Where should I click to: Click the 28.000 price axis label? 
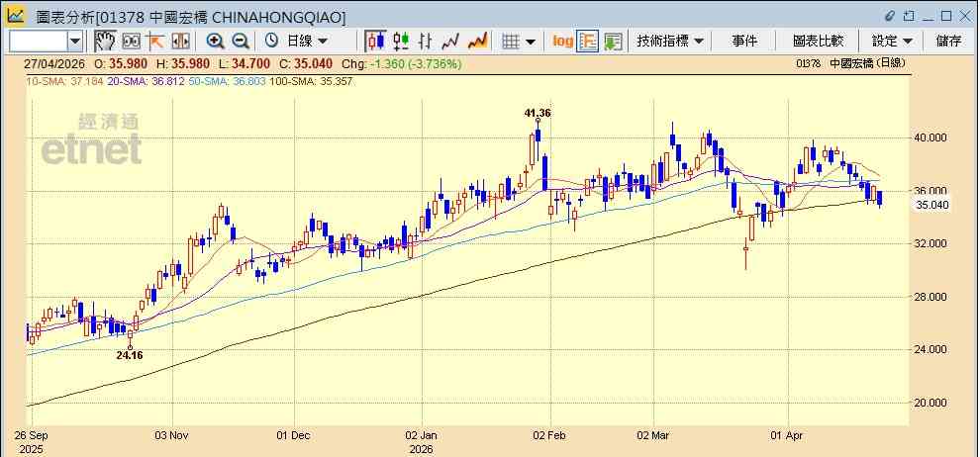point(931,297)
